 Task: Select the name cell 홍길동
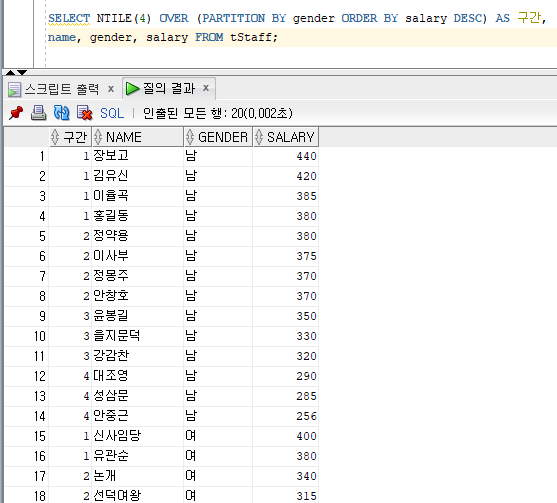pyautogui.click(x=138, y=216)
